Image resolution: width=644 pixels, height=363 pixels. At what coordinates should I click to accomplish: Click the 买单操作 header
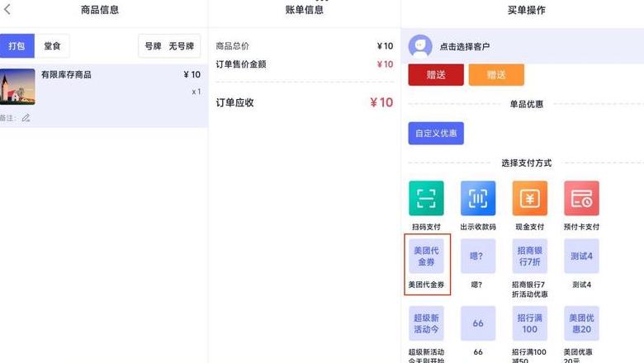tap(527, 10)
